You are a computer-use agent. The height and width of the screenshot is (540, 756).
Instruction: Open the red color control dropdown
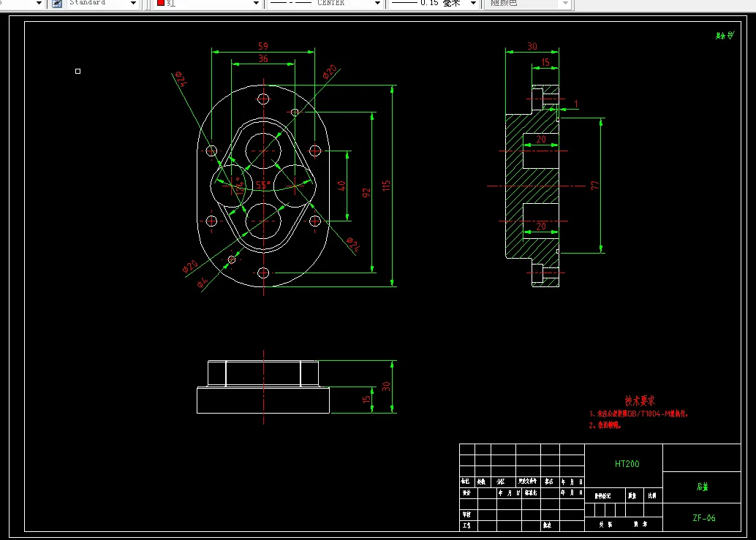256,4
